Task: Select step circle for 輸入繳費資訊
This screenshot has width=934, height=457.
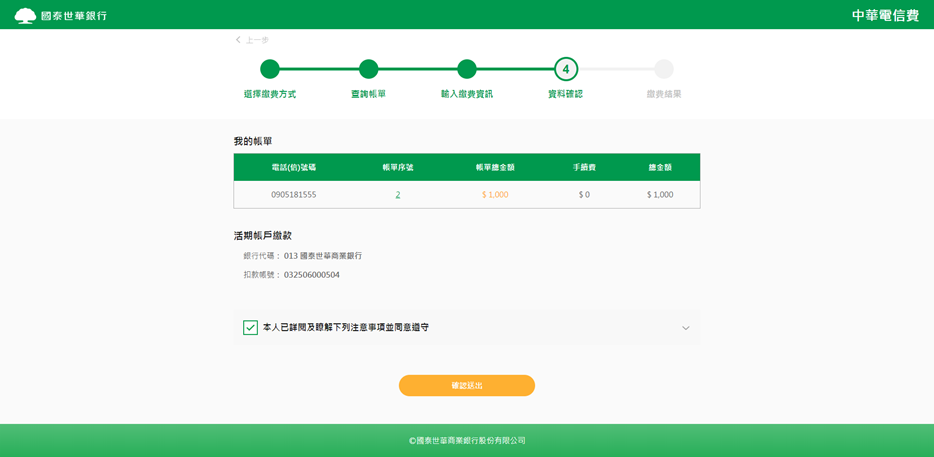Action: tap(466, 69)
